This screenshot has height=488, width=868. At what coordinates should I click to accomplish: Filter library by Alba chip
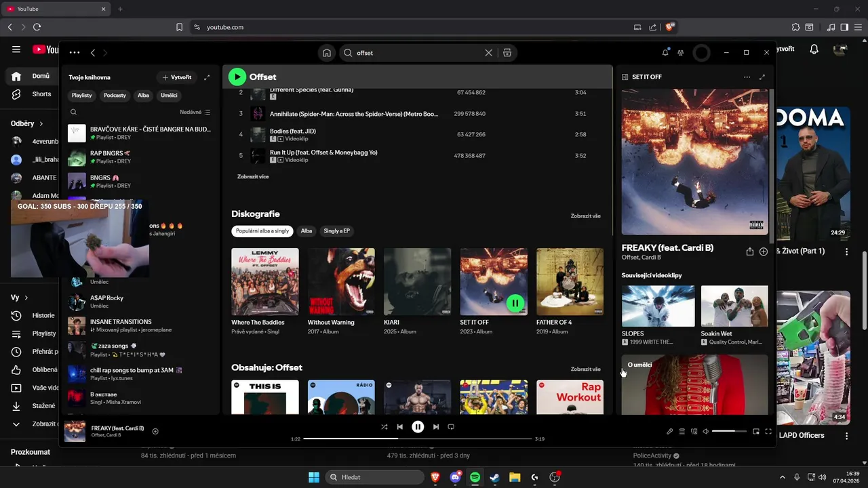click(x=143, y=96)
